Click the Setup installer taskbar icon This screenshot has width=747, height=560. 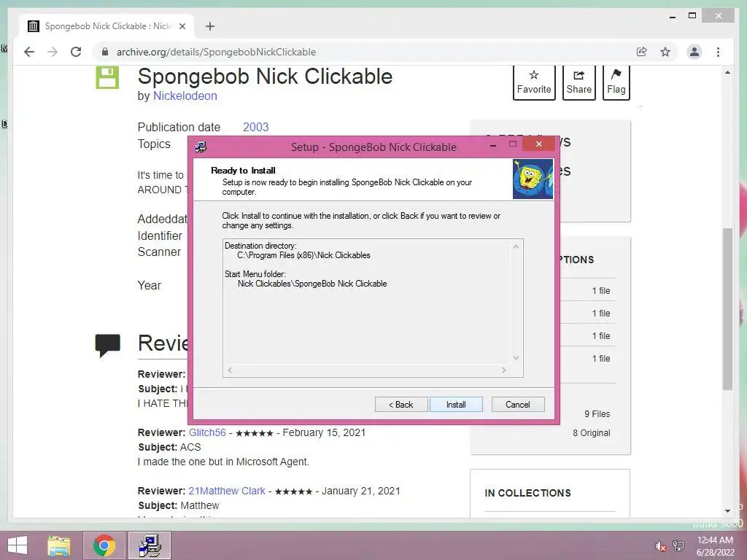150,545
